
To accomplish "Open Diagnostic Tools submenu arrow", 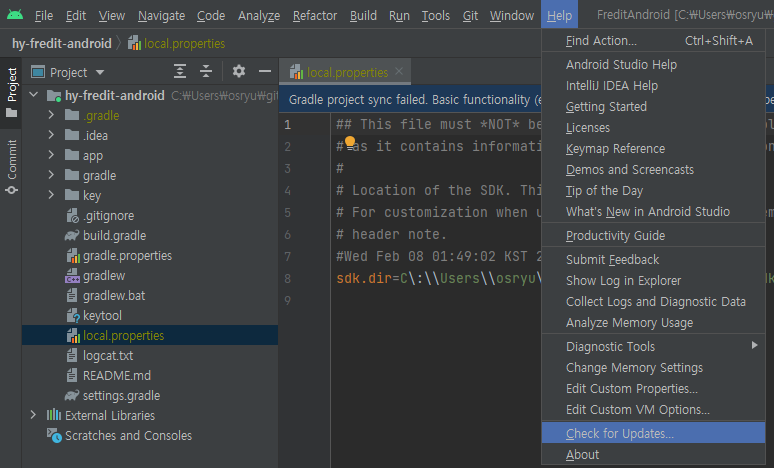I will pyautogui.click(x=754, y=346).
